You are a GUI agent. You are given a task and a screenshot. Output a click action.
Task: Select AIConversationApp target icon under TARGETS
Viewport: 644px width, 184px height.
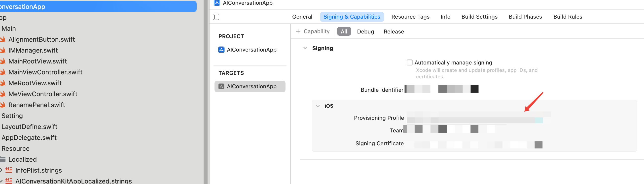tap(221, 86)
